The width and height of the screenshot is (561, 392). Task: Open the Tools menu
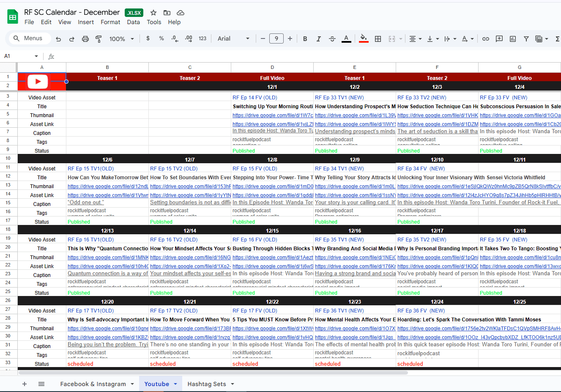click(x=154, y=22)
